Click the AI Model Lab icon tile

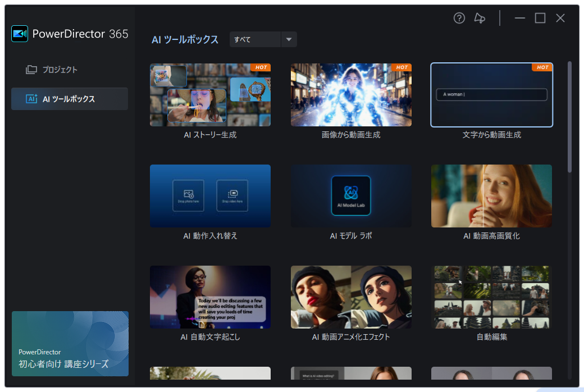[x=351, y=195]
